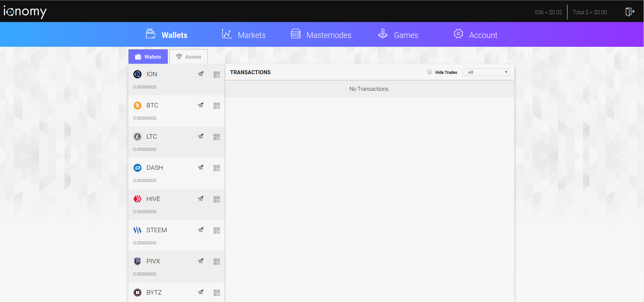
Task: Show the QR code for BYTZ wallet
Action: pos(217,293)
